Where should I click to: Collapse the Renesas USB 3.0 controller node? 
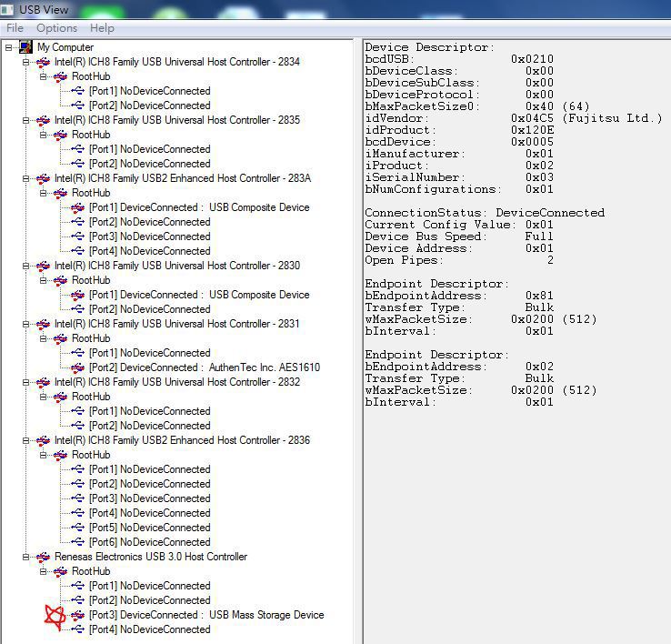point(25,557)
